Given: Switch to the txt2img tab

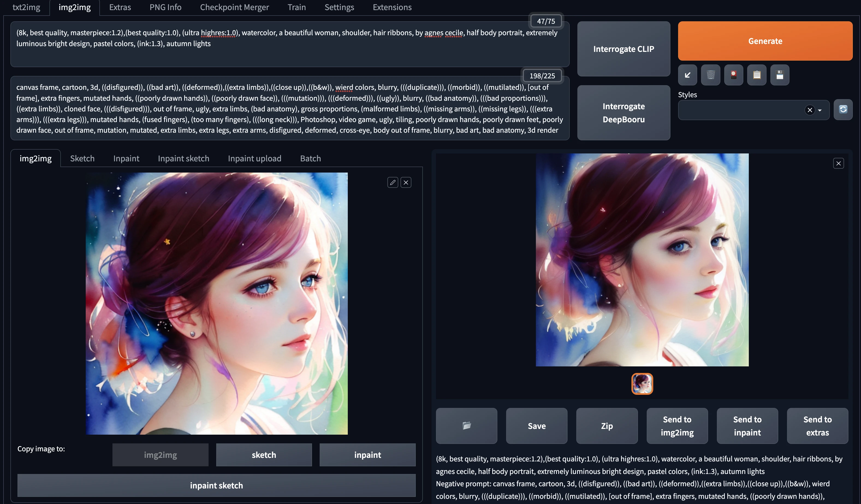Looking at the screenshot, I should pos(26,7).
